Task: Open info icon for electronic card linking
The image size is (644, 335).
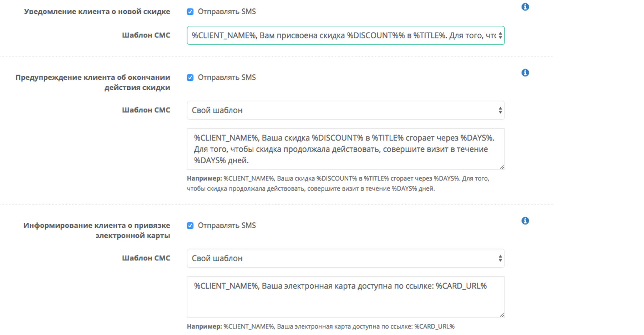Action: [525, 221]
